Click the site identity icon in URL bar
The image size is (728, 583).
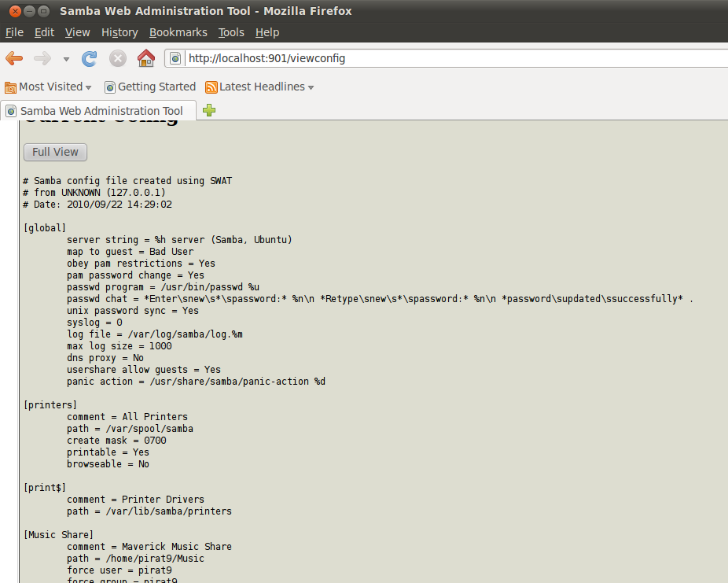175,58
